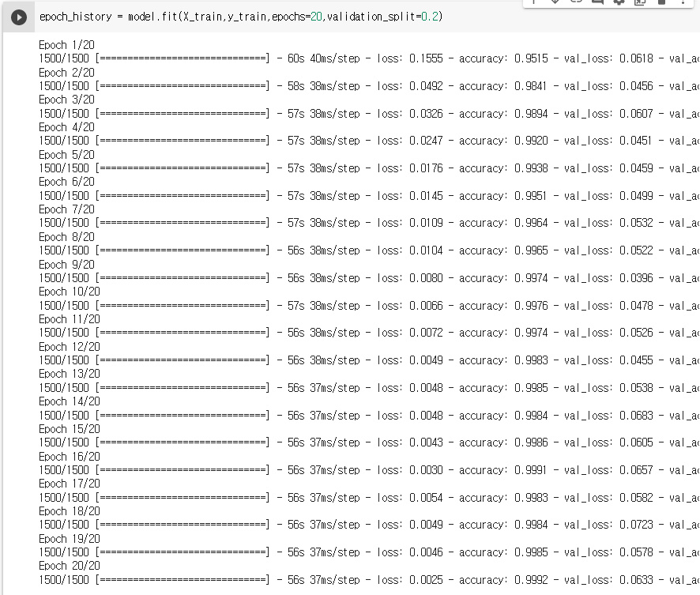Click accuracy value 0.9951

(x=530, y=196)
